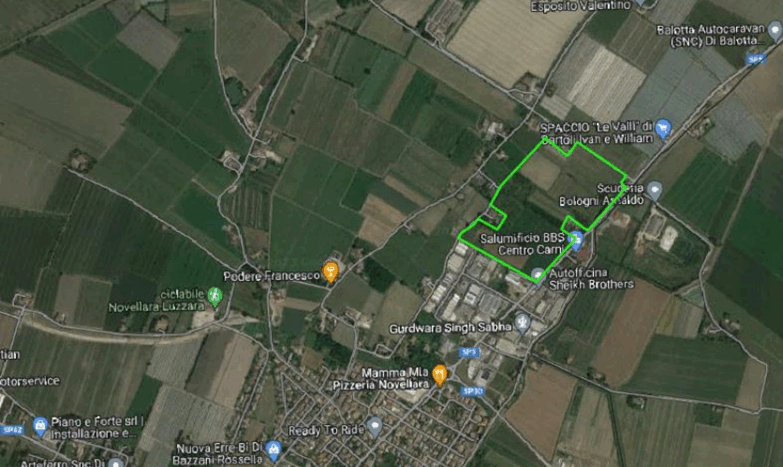Click the Autofficina Sheikh Brothers text label

[x=591, y=279]
